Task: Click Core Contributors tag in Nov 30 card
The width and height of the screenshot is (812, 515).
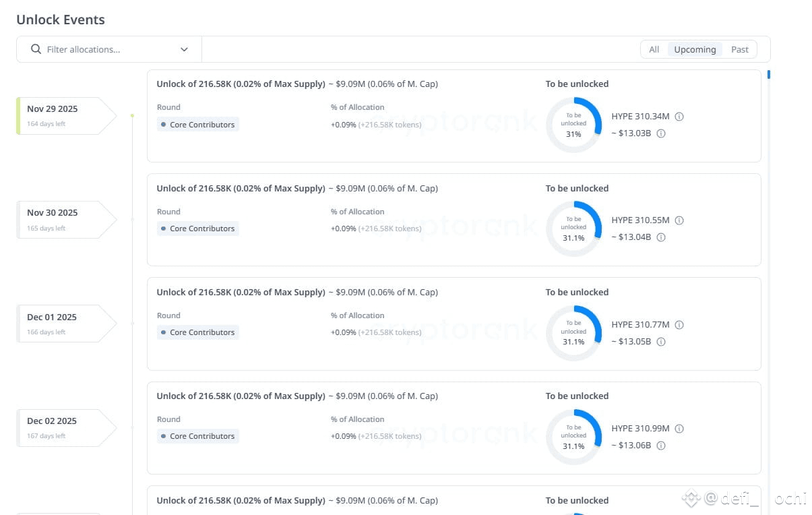Action: point(197,229)
